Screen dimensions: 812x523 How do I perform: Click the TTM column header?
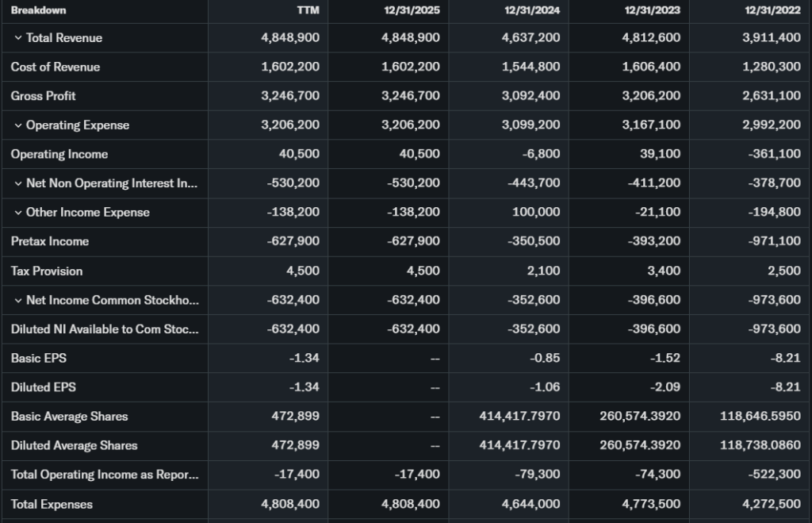308,10
